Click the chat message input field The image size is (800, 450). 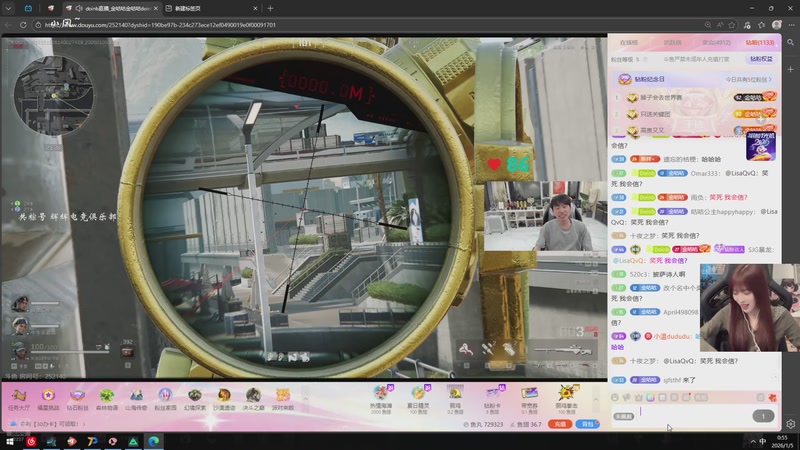[x=694, y=416]
